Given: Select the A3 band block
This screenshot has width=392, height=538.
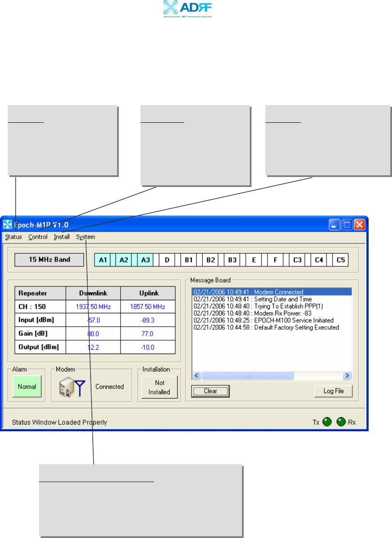Looking at the screenshot, I should click(146, 260).
